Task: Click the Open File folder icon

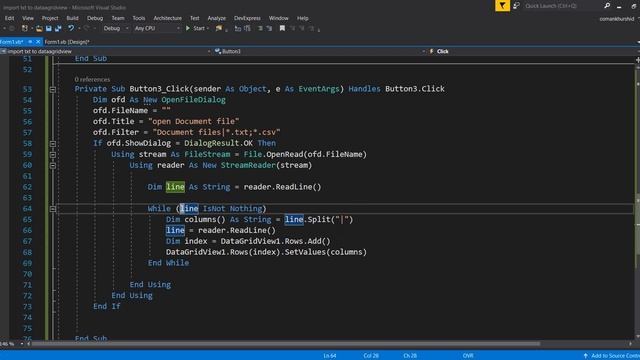Action: (39, 29)
